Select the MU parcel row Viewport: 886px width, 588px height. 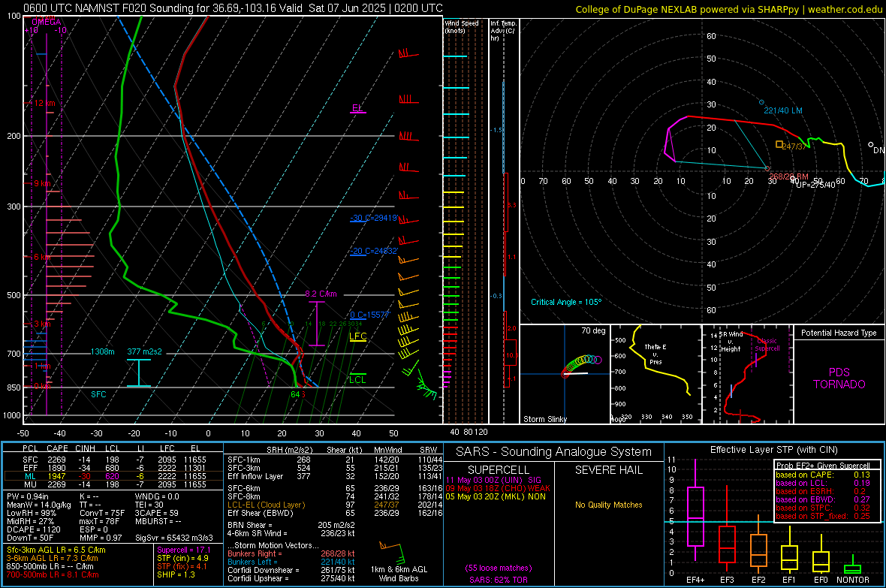point(113,484)
